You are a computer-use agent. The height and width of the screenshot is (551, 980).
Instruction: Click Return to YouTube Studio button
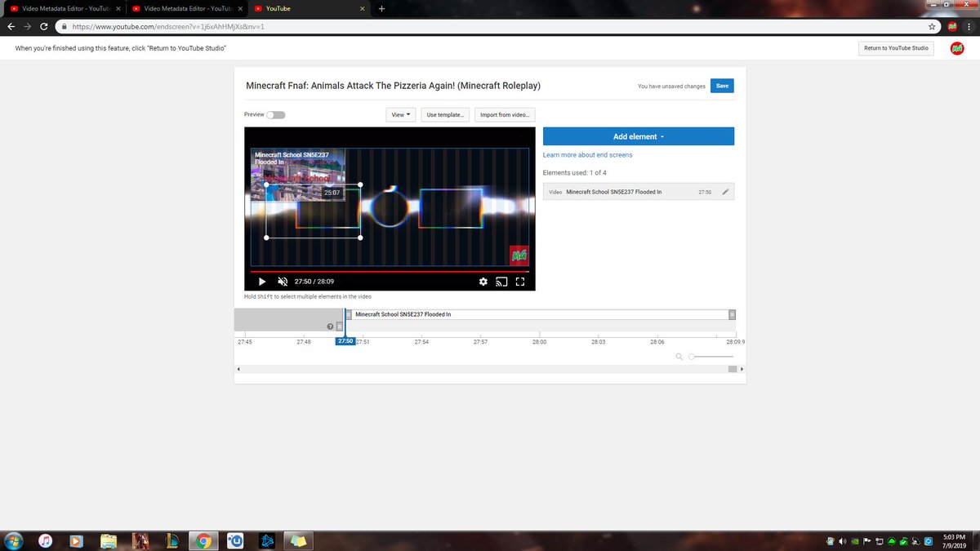point(896,48)
